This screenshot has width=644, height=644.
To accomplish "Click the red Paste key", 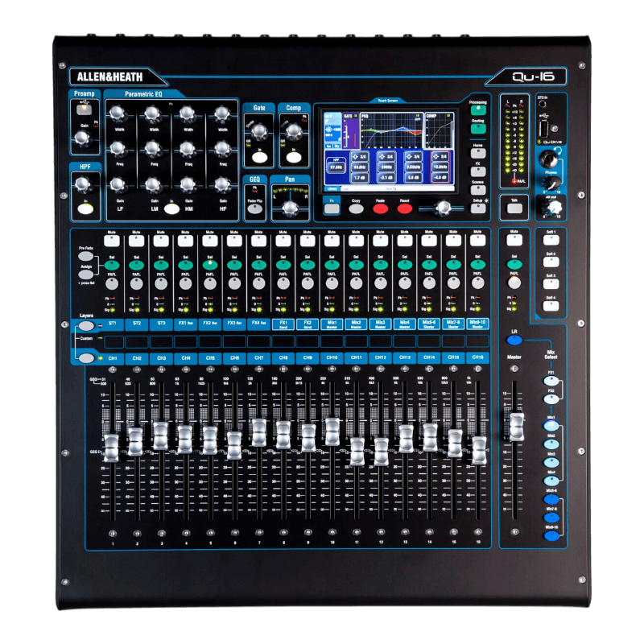I will click(x=380, y=208).
